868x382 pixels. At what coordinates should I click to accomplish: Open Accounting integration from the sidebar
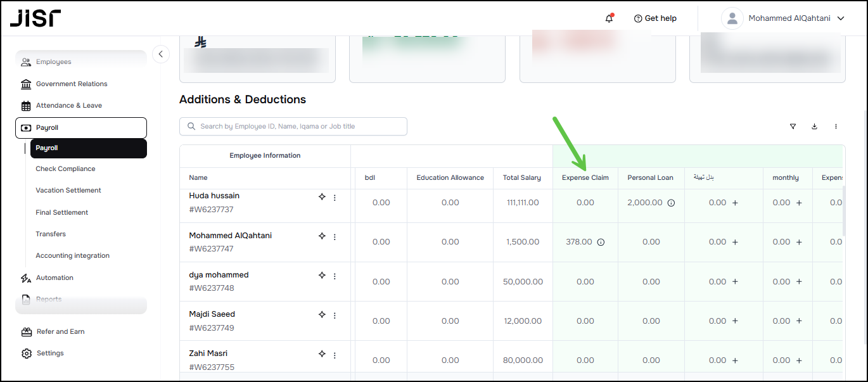(x=72, y=256)
